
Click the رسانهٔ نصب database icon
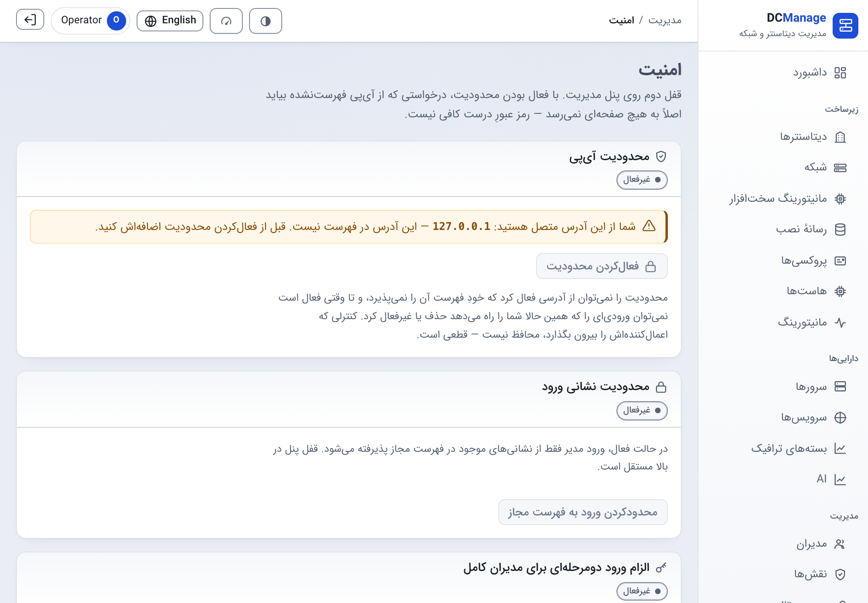(x=840, y=230)
